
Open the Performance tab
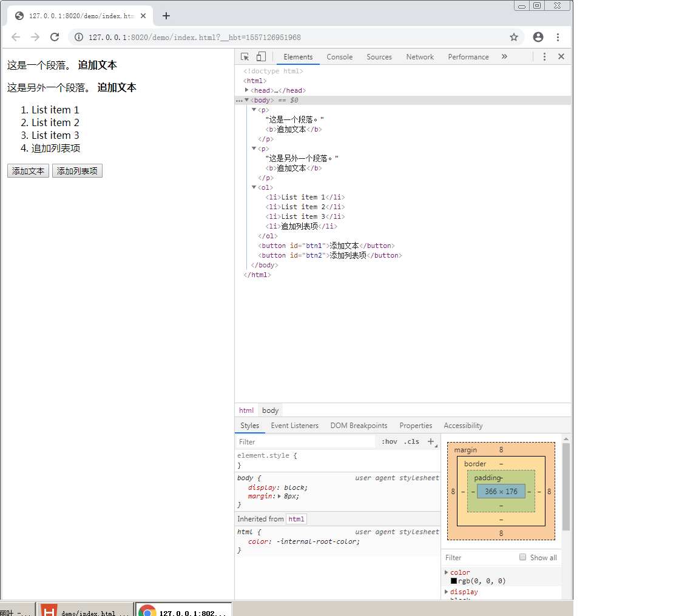[468, 57]
